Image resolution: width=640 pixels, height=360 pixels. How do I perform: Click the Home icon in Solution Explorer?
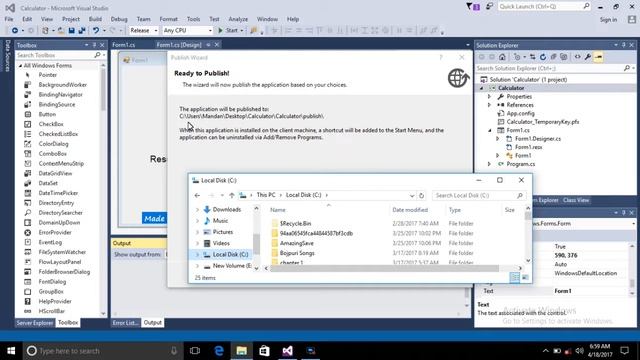click(502, 57)
